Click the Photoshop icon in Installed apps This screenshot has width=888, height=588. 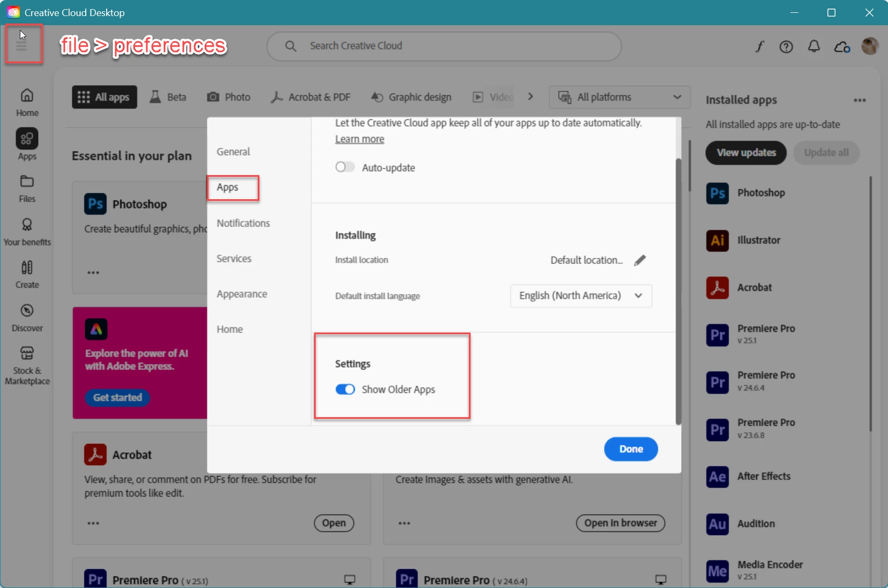[x=717, y=193]
